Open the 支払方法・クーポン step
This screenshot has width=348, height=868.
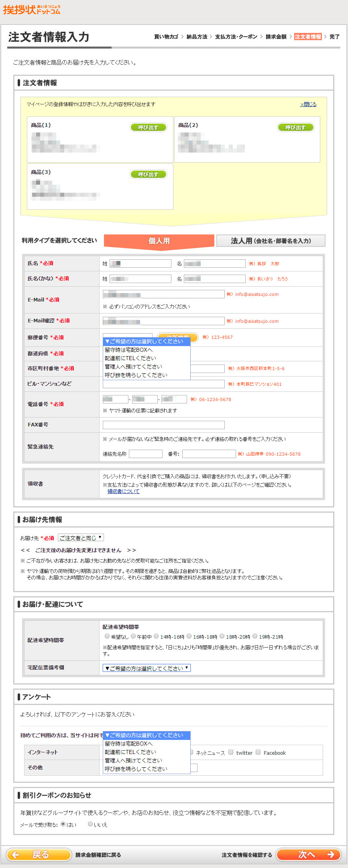(236, 37)
